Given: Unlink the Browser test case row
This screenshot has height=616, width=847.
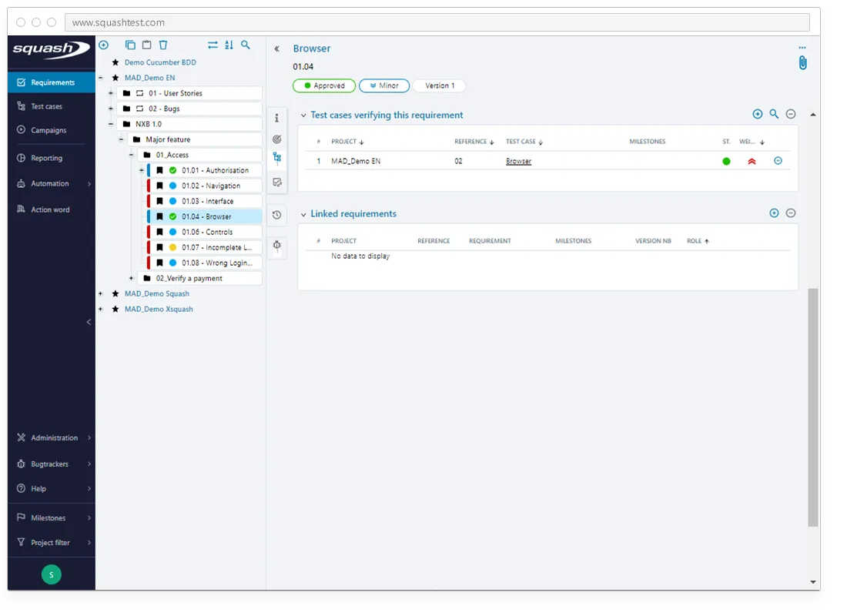Looking at the screenshot, I should tap(778, 160).
